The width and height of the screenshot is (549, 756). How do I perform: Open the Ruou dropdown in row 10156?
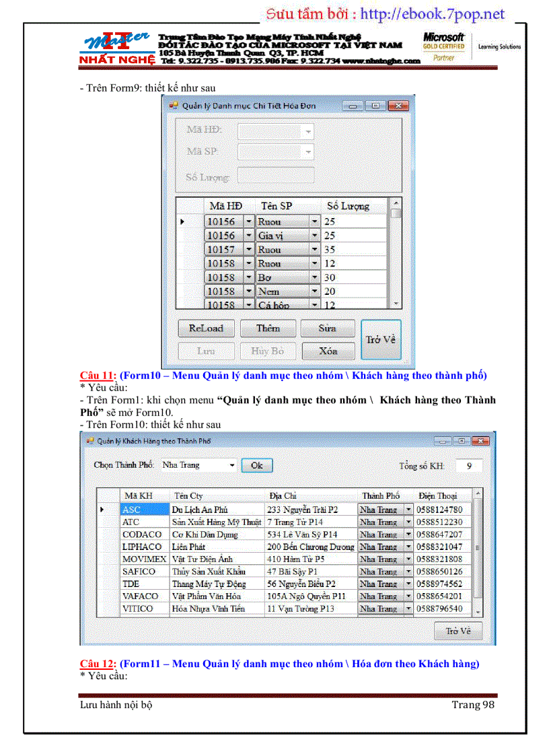coord(314,221)
